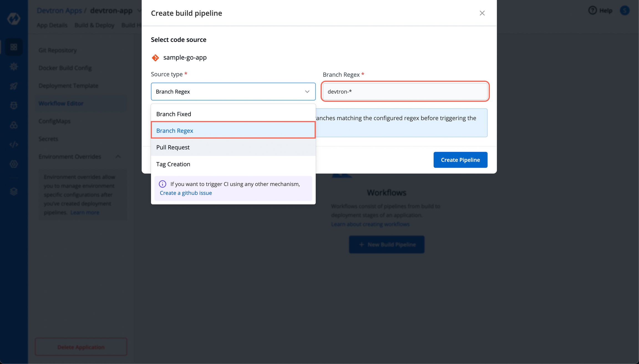The height and width of the screenshot is (364, 639).
Task: Open Learn about creating workflows link
Action: pyautogui.click(x=370, y=224)
